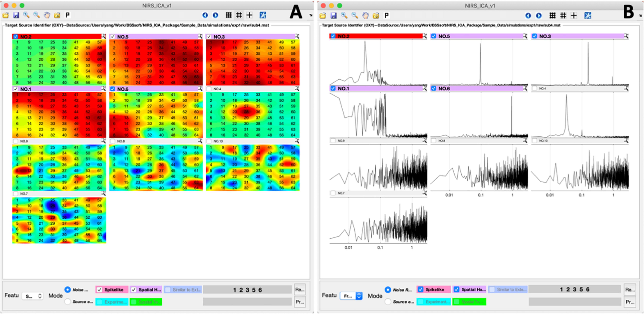644x314 pixels.
Task: Go to previous page arrow in window B
Action: 528,16
